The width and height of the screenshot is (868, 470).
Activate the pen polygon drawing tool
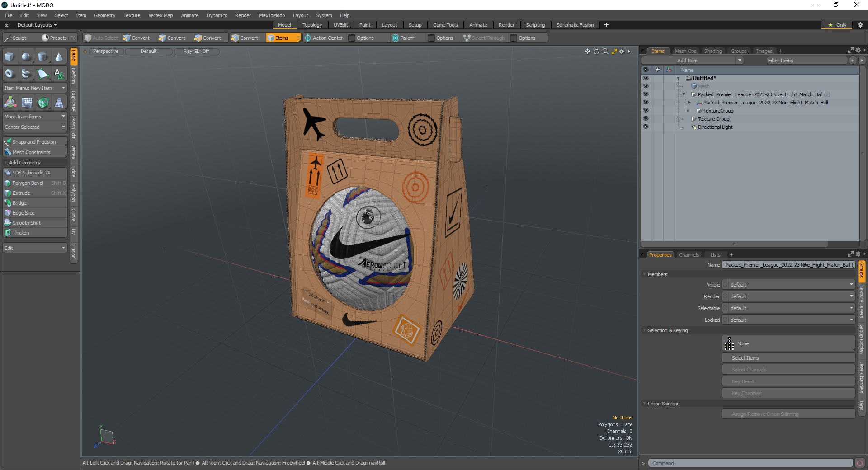[42, 73]
